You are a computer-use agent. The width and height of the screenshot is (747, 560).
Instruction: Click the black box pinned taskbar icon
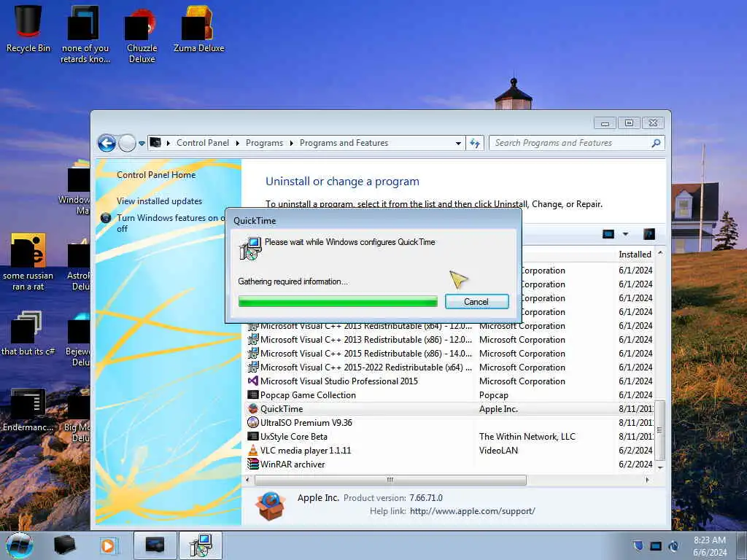[x=64, y=545]
